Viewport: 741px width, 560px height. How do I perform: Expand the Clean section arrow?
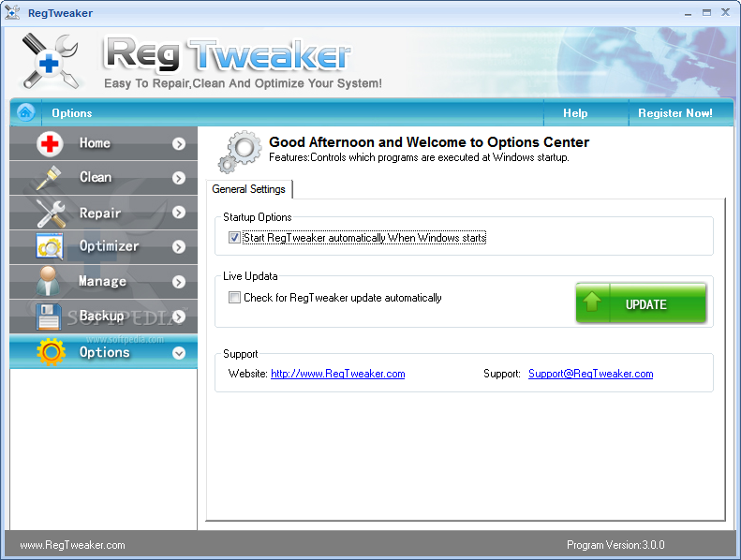179,178
